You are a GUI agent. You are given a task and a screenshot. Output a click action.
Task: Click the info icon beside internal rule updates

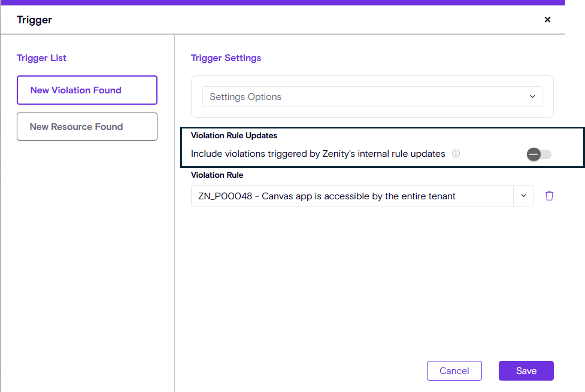[x=456, y=154]
